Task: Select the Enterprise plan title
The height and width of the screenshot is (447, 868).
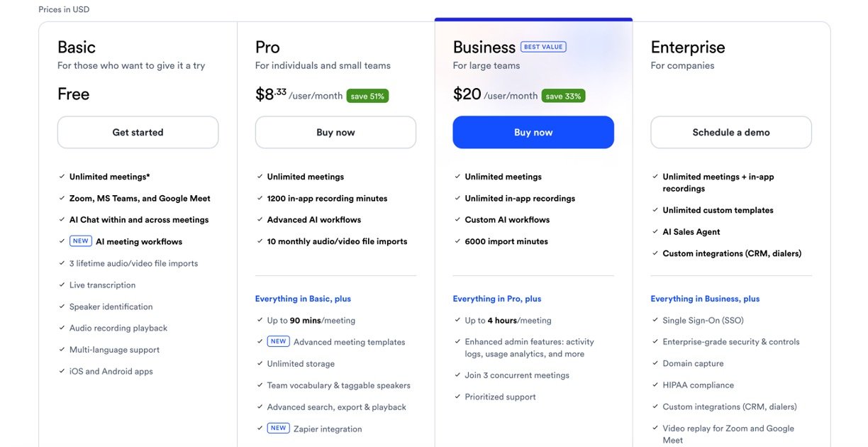Action: coord(688,48)
